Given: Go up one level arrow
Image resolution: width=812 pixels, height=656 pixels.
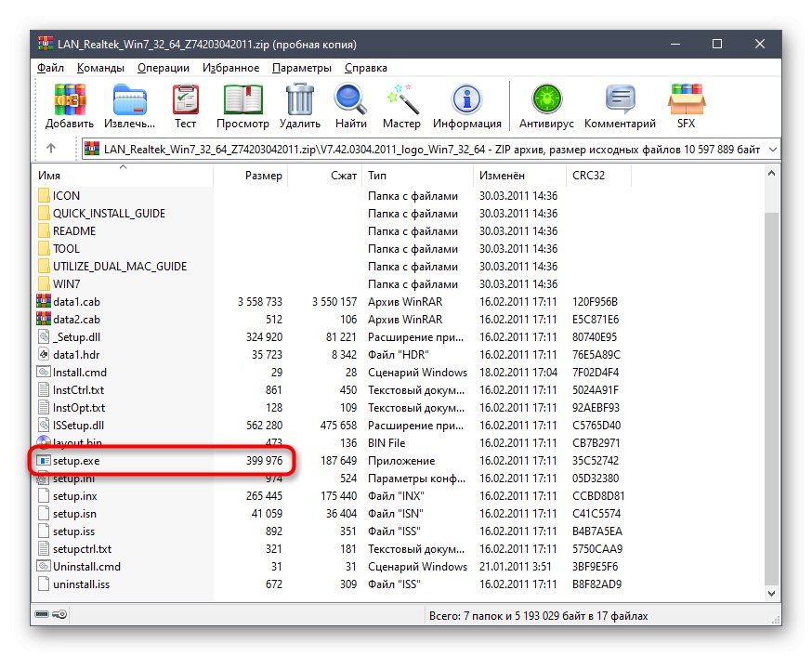Looking at the screenshot, I should (51, 149).
